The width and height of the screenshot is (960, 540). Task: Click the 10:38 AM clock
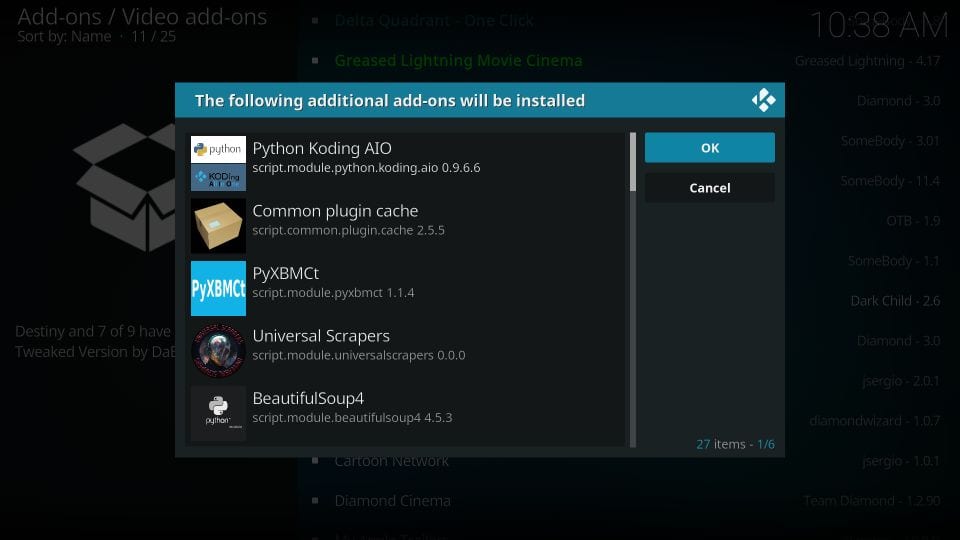pyautogui.click(x=878, y=26)
